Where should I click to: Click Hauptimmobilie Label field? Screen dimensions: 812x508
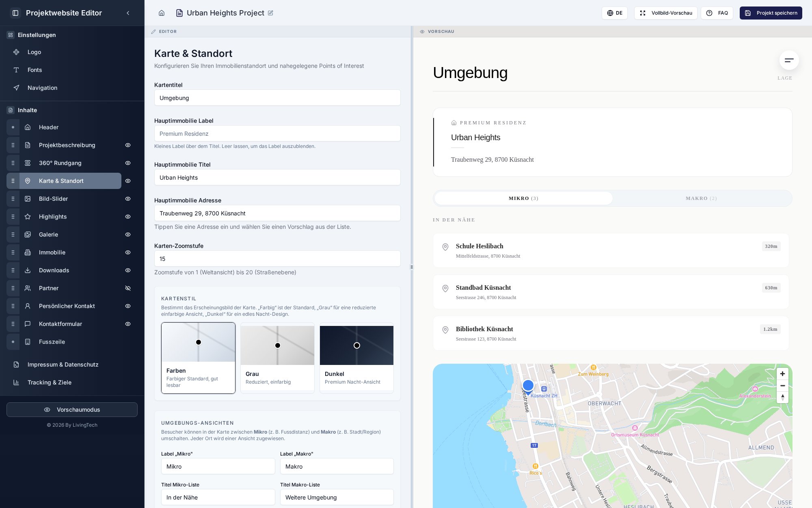(277, 133)
